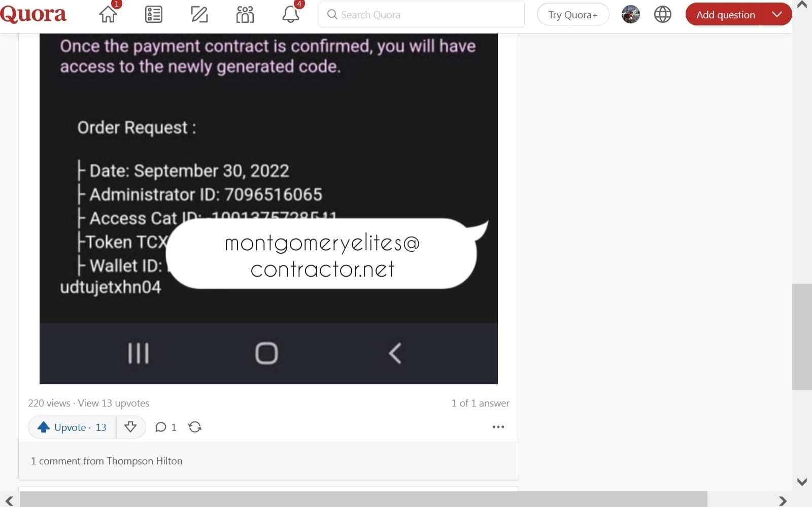Open the three-dot more options menu
Image resolution: width=812 pixels, height=507 pixels.
[x=498, y=427]
